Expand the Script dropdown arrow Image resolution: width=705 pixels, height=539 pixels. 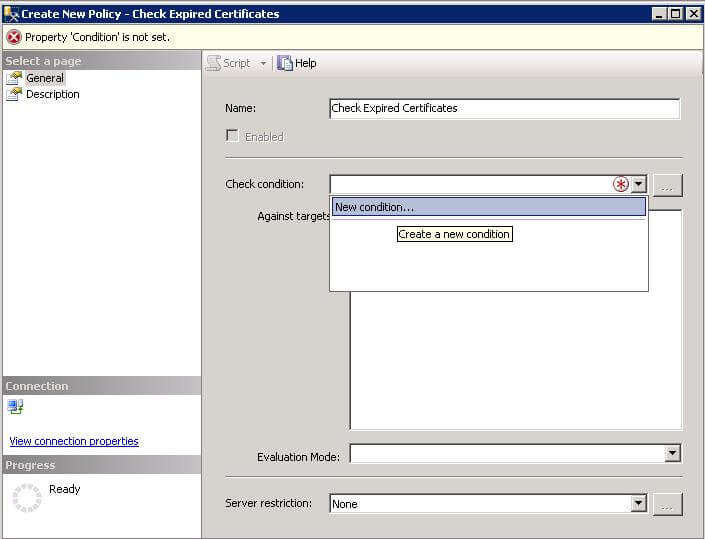[x=263, y=63]
